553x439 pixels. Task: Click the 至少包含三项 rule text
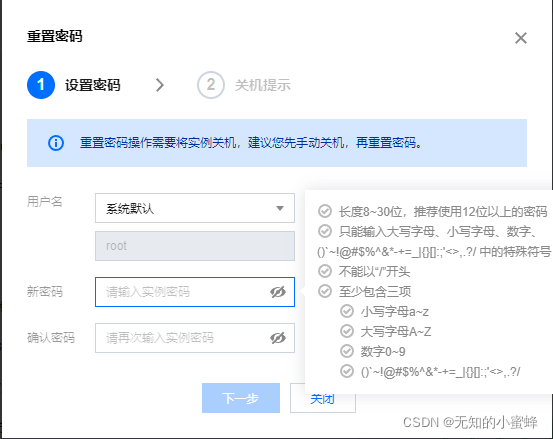(375, 292)
